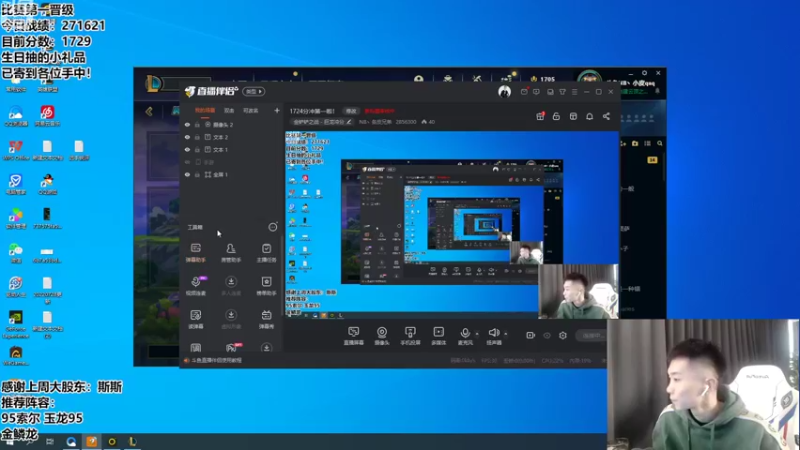This screenshot has width=800, height=450.
Task: Show the hidden dimmed layer
Action: pos(187,162)
